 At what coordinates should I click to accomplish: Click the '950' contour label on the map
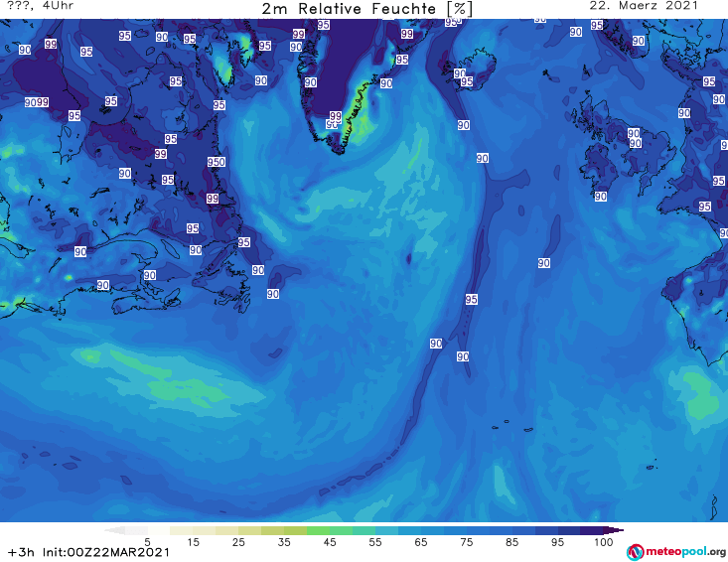217,162
